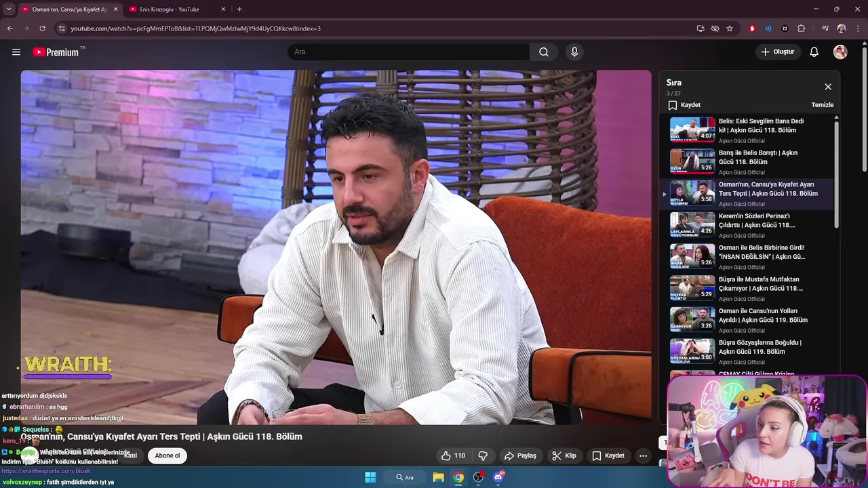Go to the YouTube Premium home logo
Image resolution: width=868 pixels, height=488 pixels.
pos(56,52)
